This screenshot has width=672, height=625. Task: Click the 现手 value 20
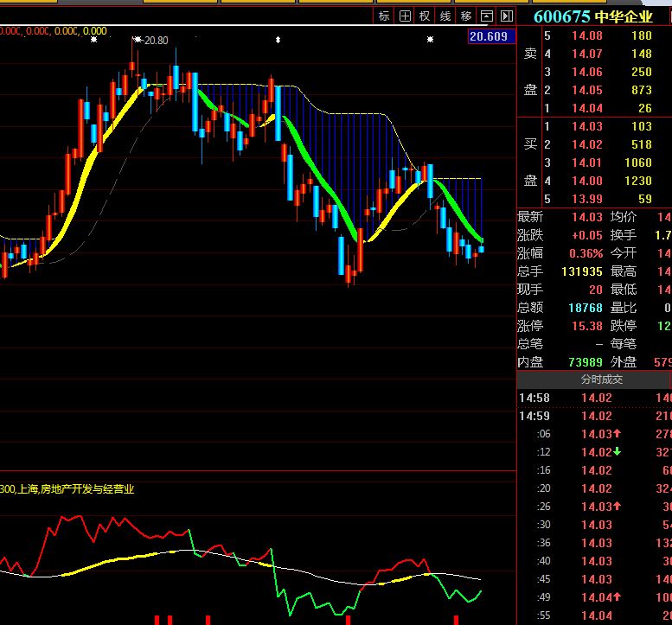(x=596, y=290)
